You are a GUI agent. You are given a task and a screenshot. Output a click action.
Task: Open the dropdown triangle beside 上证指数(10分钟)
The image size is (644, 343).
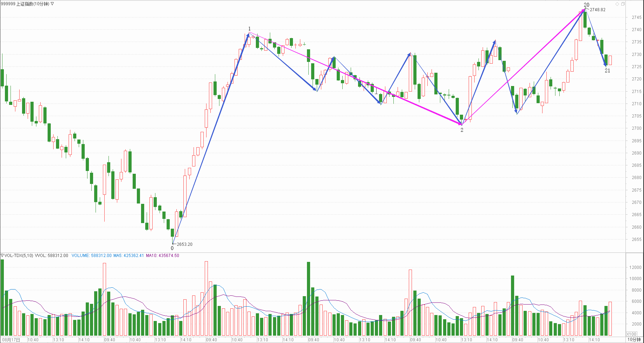[x=52, y=4]
